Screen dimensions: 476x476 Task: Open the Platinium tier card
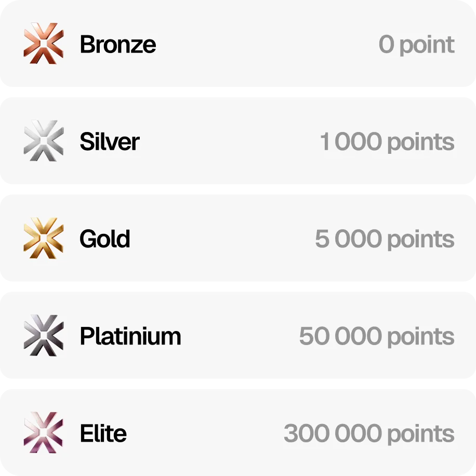pyautogui.click(x=238, y=335)
